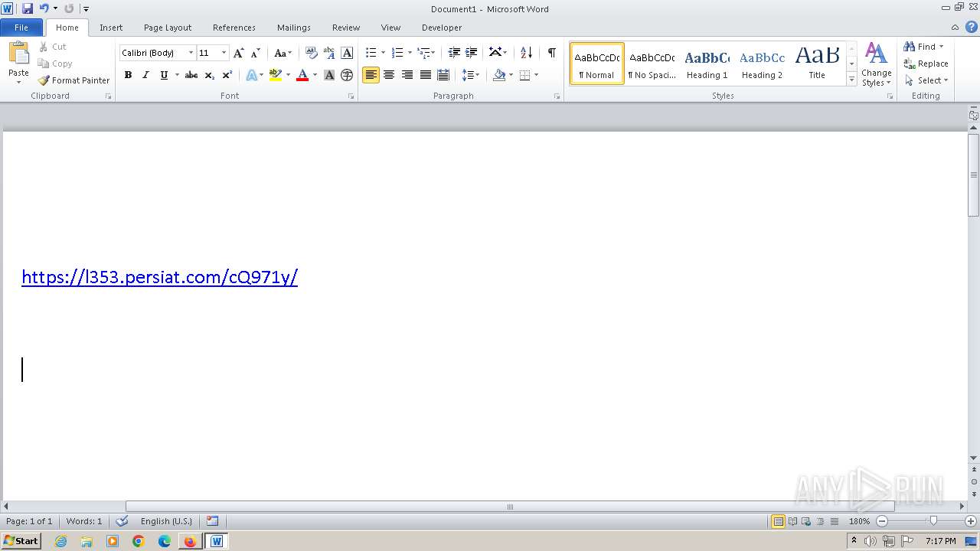
Task: Click the Increase Indent icon
Action: pos(472,53)
